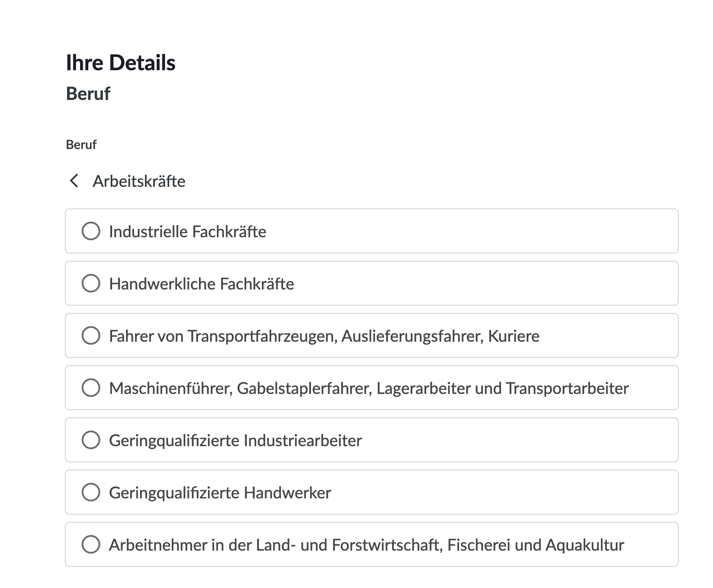
Task: Click the 'Fischerei und Aquakultur' option text
Action: click(x=536, y=545)
